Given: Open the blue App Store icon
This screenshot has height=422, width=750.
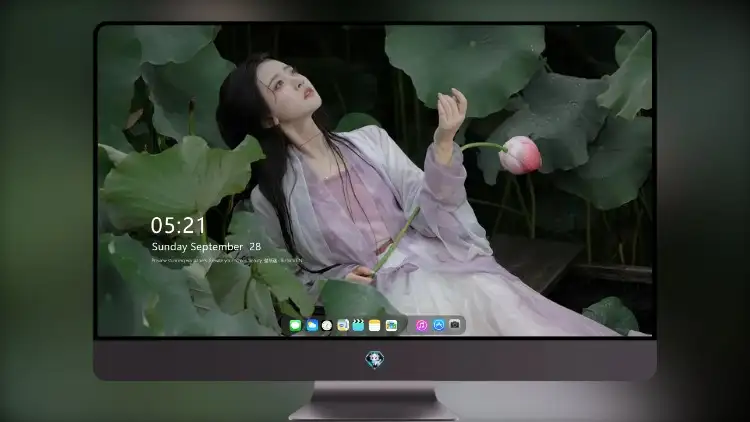Looking at the screenshot, I should click(x=438, y=325).
